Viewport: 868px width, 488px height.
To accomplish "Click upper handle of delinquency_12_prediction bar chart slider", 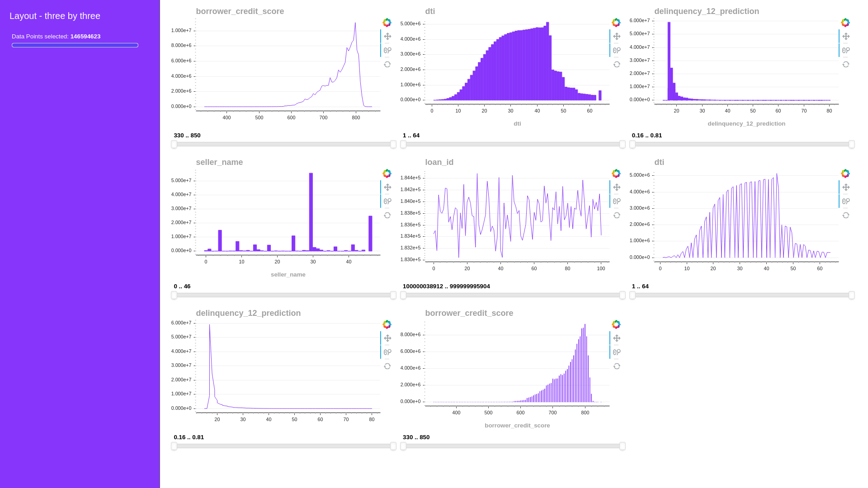I will coord(852,144).
